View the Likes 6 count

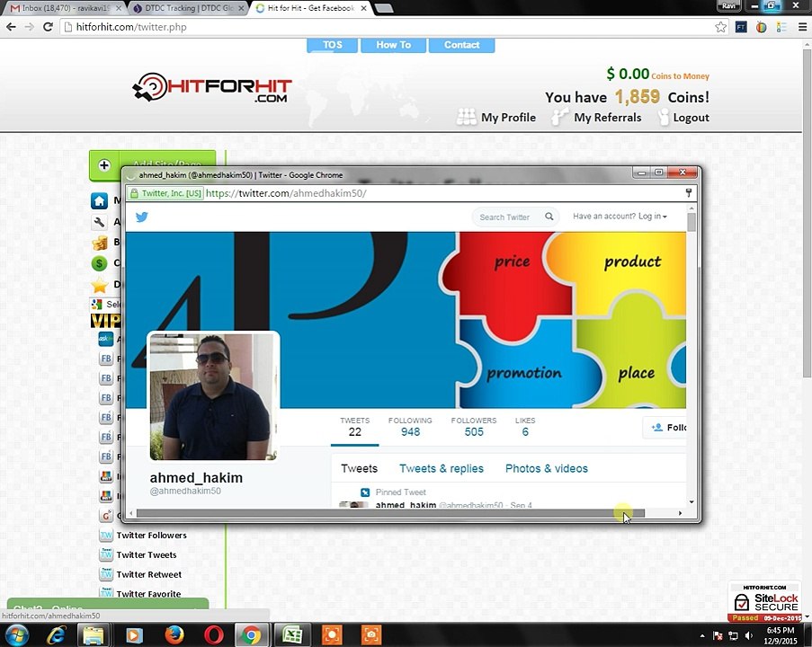525,427
